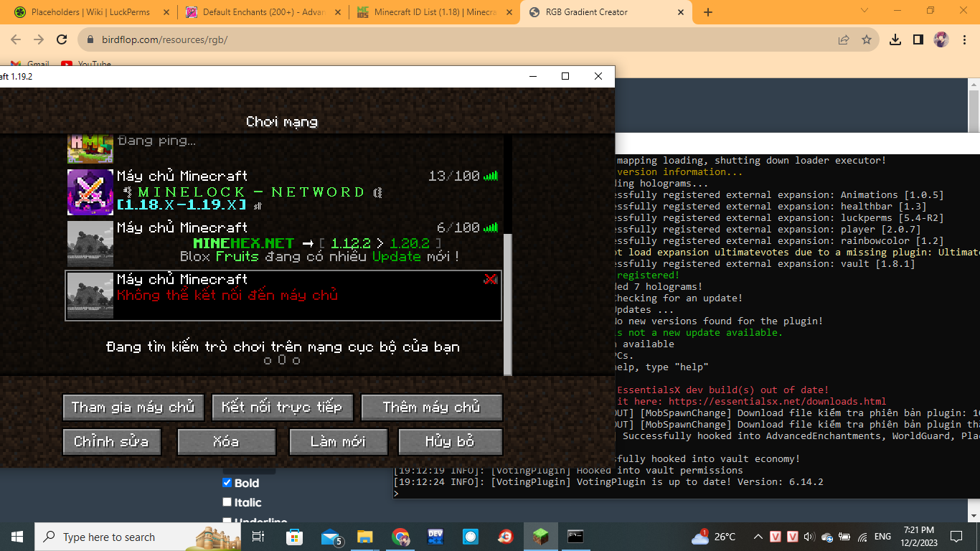Open the Windows Start menu
Viewport: 980px width, 551px height.
pos(17,537)
